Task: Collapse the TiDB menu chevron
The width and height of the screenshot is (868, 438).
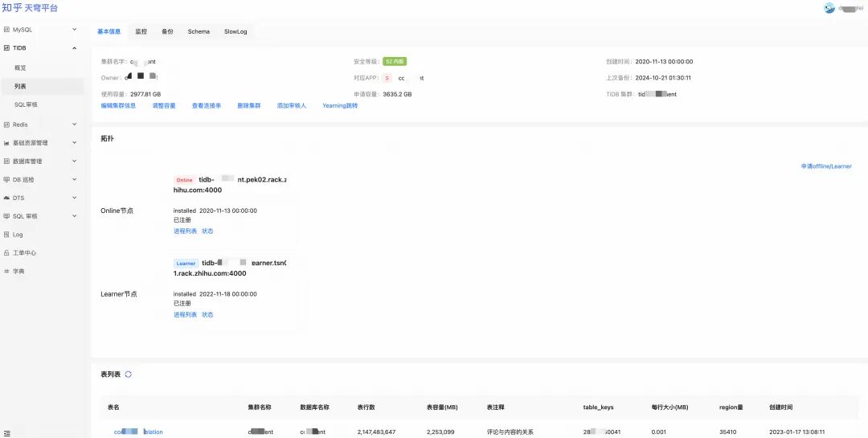Action: pyautogui.click(x=75, y=48)
